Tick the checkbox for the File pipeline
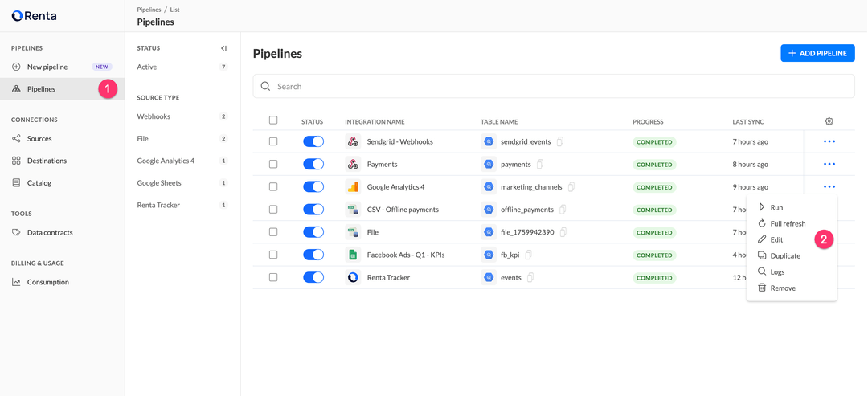Screen dimensions: 868x396 coord(273,232)
